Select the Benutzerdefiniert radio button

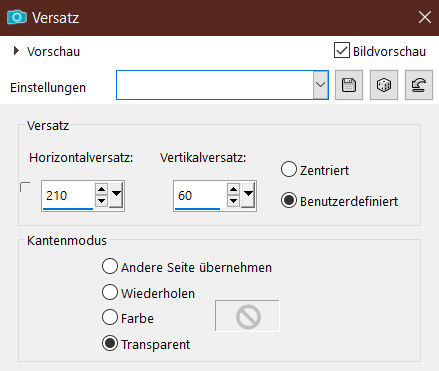[289, 200]
